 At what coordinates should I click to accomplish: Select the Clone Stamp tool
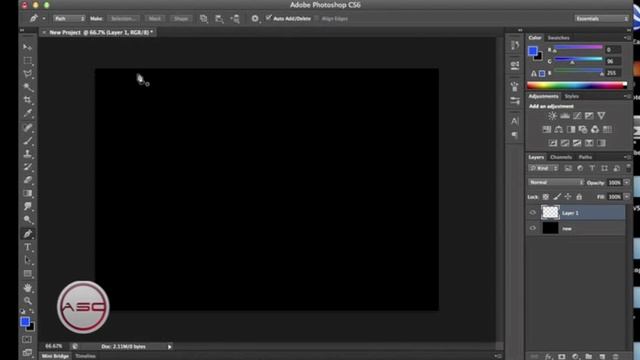pyautogui.click(x=27, y=154)
